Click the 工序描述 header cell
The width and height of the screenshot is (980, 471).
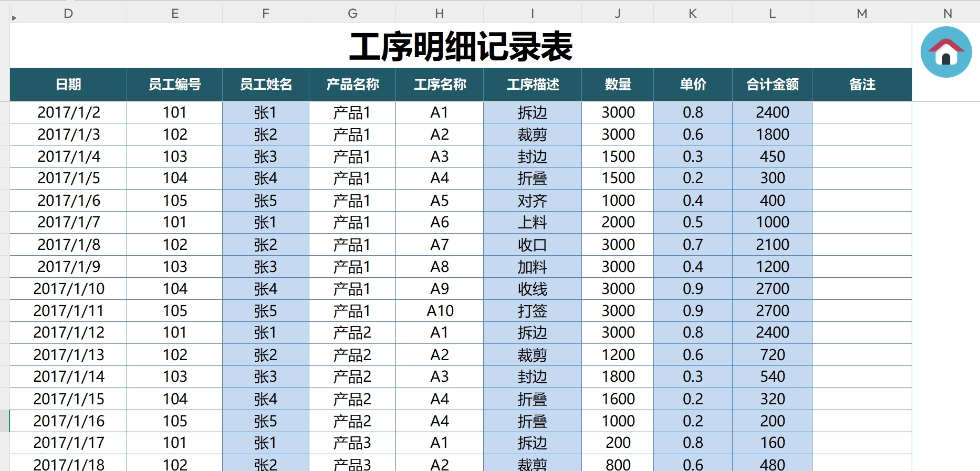(533, 85)
